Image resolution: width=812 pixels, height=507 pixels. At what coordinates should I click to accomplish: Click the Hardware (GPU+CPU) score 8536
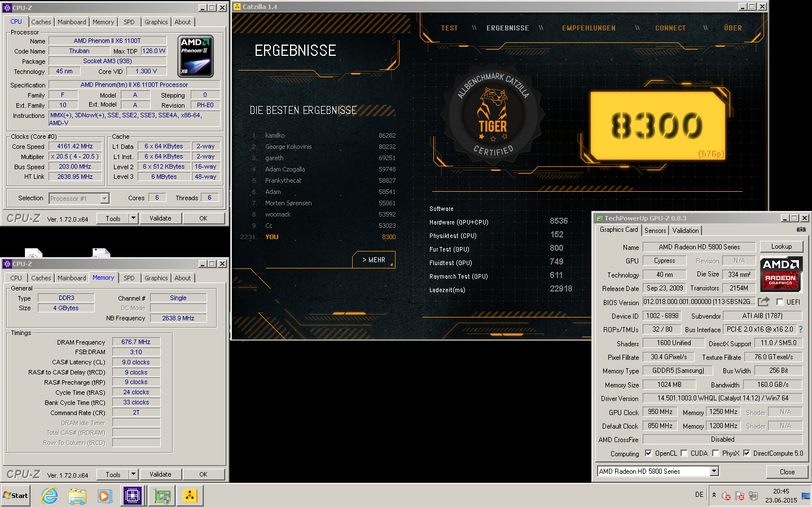(x=559, y=221)
